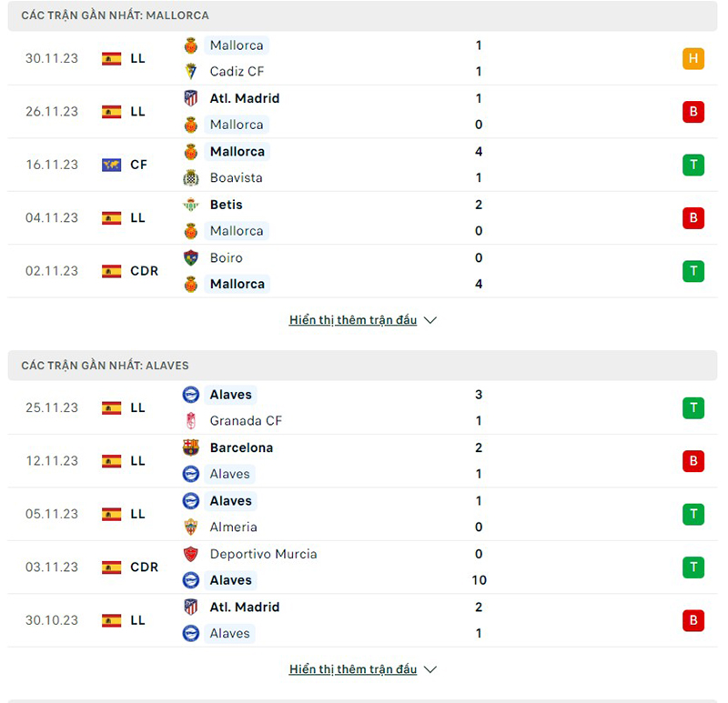
Task: Click the Spain flag beside the 30.11.23 match
Action: click(111, 57)
